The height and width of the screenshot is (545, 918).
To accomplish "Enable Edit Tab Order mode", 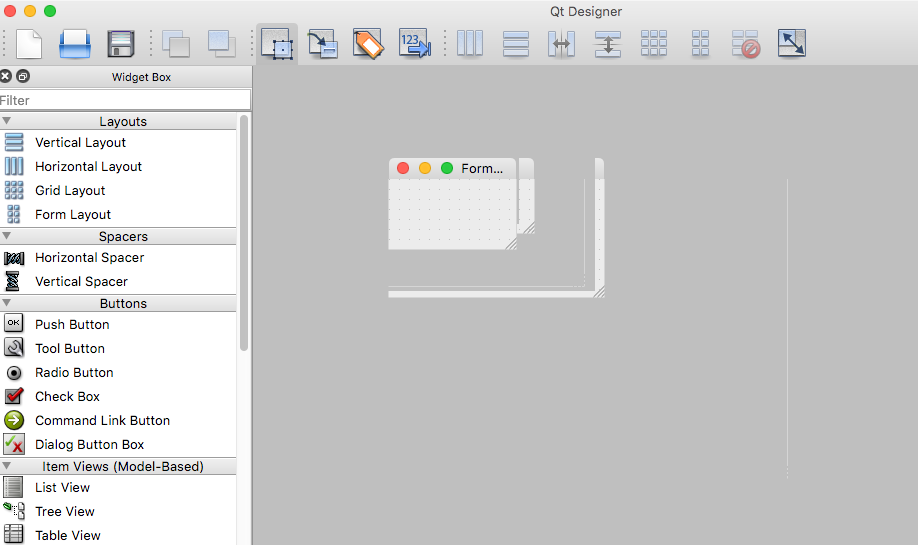I will [414, 43].
